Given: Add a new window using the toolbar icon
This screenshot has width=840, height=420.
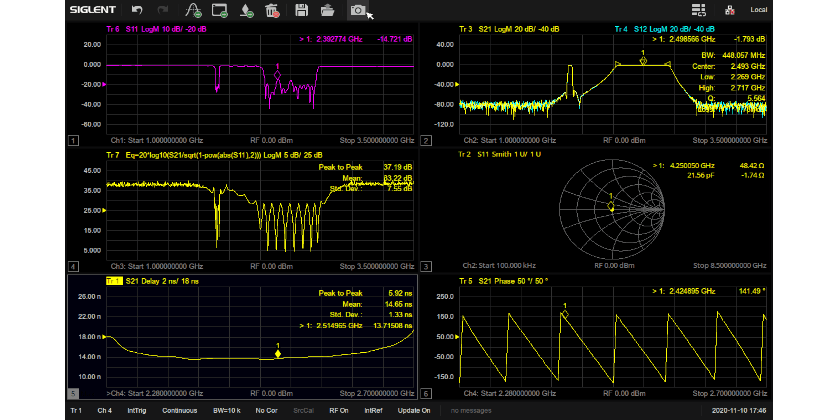Looking at the screenshot, I should pos(220,10).
